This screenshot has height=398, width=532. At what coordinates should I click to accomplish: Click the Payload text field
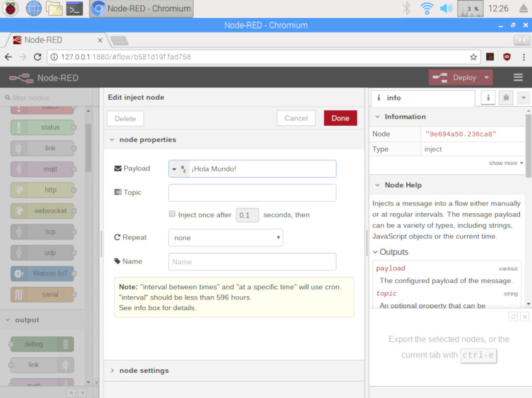262,169
